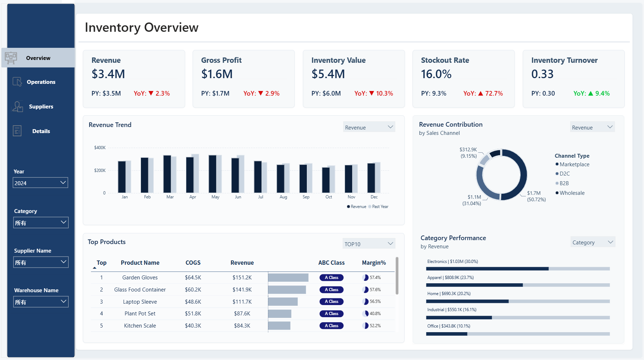The width and height of the screenshot is (644, 360).
Task: Click the A Class badge for Laptop Sleeve
Action: [x=331, y=301]
